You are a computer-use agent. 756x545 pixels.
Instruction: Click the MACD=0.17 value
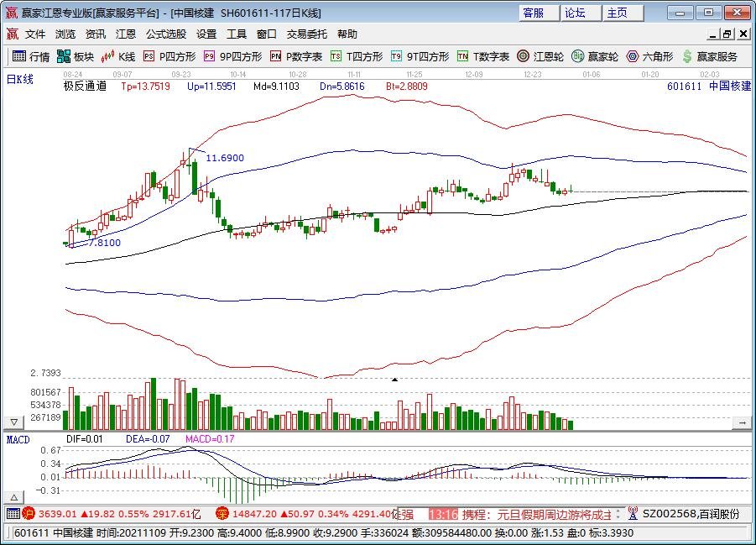tap(210, 439)
